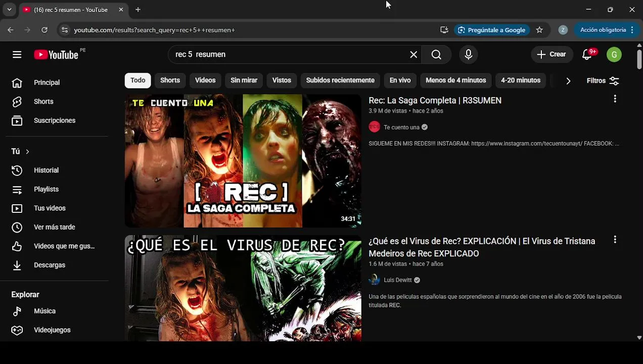
Task: Open the Te cuento una channel name
Action: [401, 127]
